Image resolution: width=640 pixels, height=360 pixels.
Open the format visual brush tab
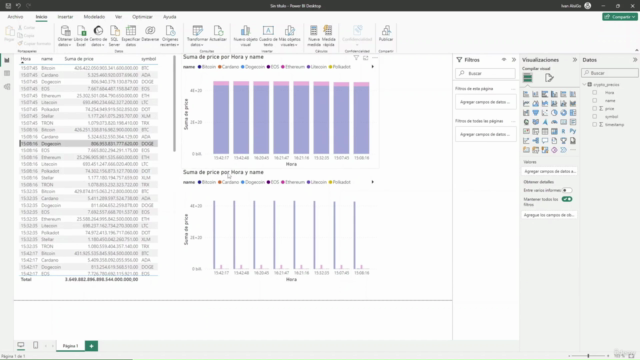click(549, 78)
